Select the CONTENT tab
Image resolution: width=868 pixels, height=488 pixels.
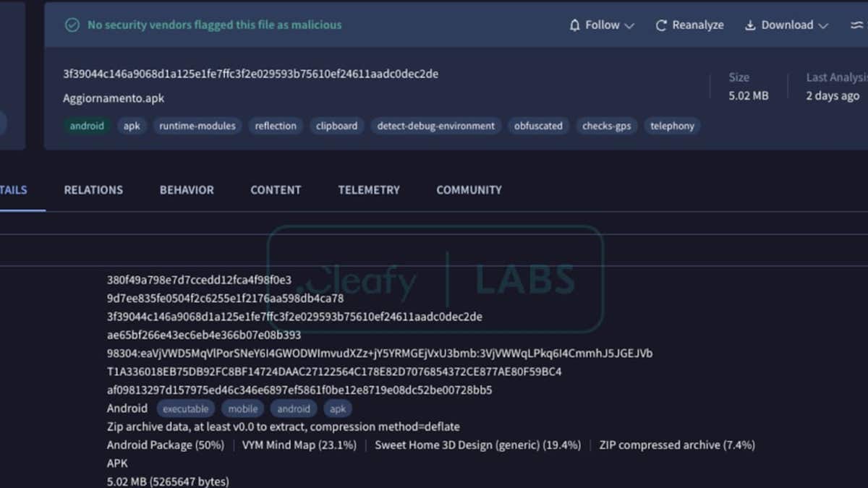276,190
